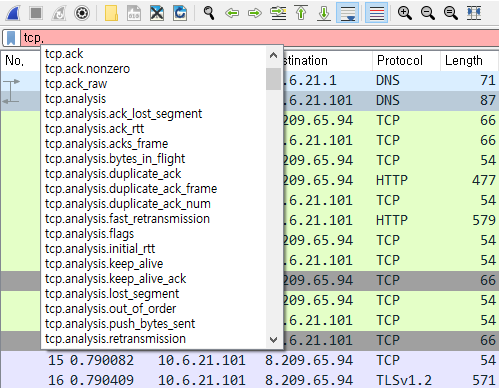Click the suggestion list scrollbar thumb
499x388 pixels.
pyautogui.click(x=273, y=79)
